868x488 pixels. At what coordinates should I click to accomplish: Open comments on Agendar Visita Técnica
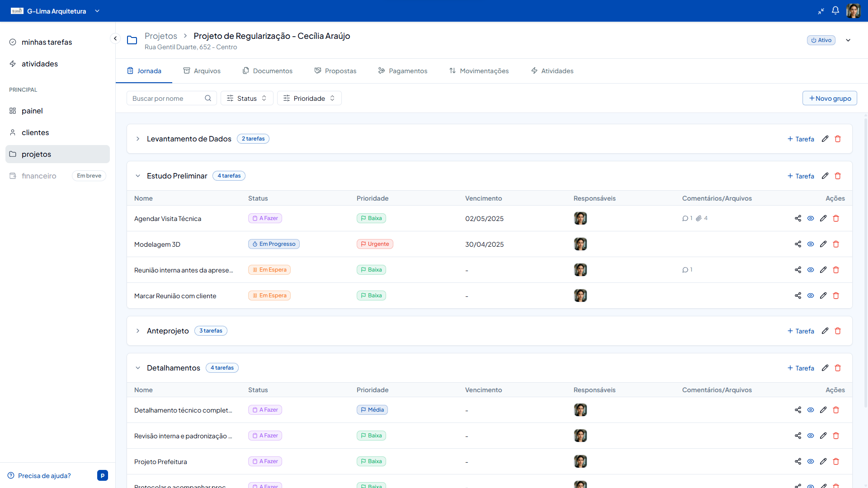(x=687, y=218)
